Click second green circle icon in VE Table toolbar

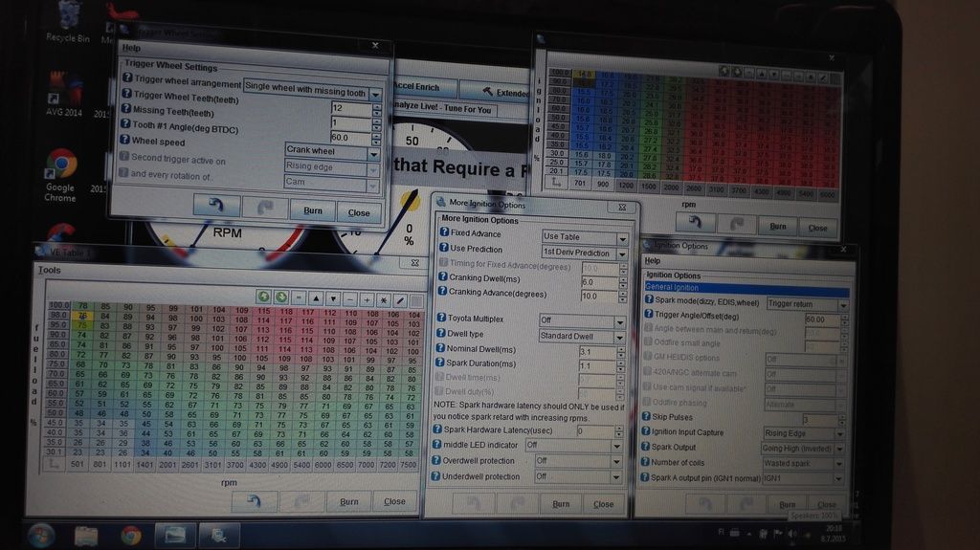click(280, 297)
